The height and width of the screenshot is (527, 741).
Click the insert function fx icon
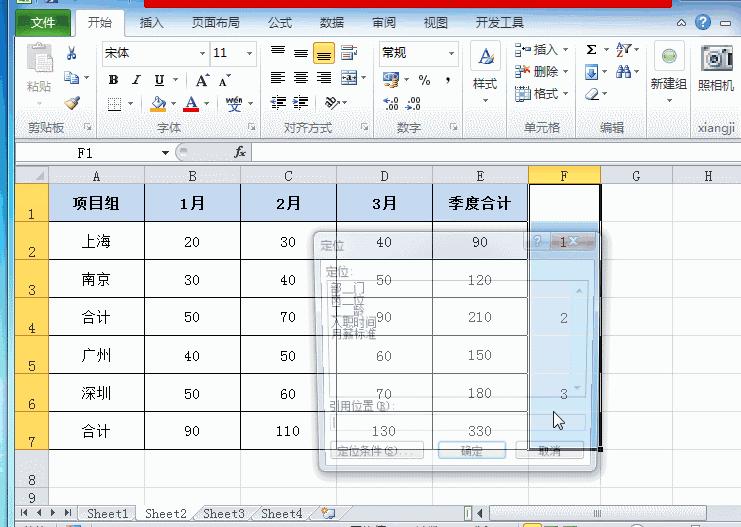(x=240, y=152)
